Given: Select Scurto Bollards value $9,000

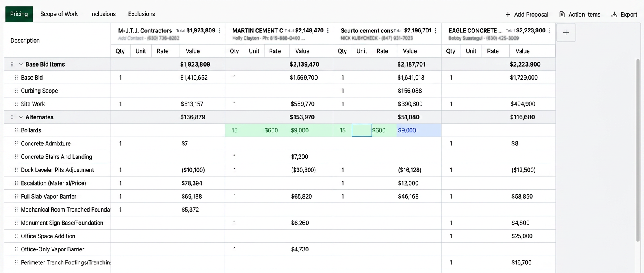Looking at the screenshot, I should (x=407, y=130).
